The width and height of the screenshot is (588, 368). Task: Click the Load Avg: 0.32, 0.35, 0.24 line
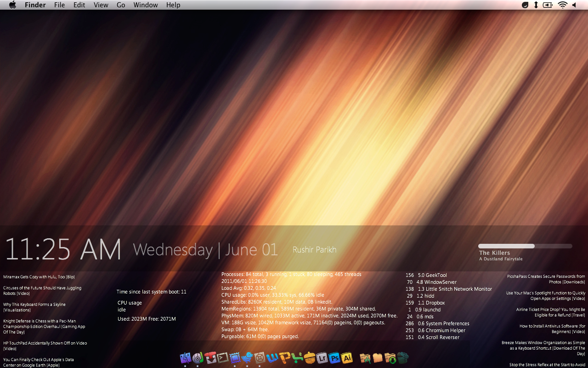(249, 288)
